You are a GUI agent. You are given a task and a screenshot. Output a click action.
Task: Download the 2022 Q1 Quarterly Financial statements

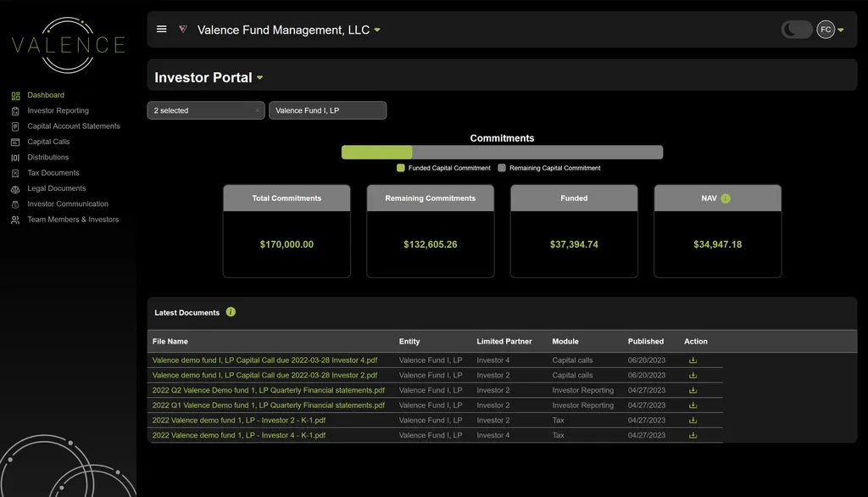(x=693, y=405)
